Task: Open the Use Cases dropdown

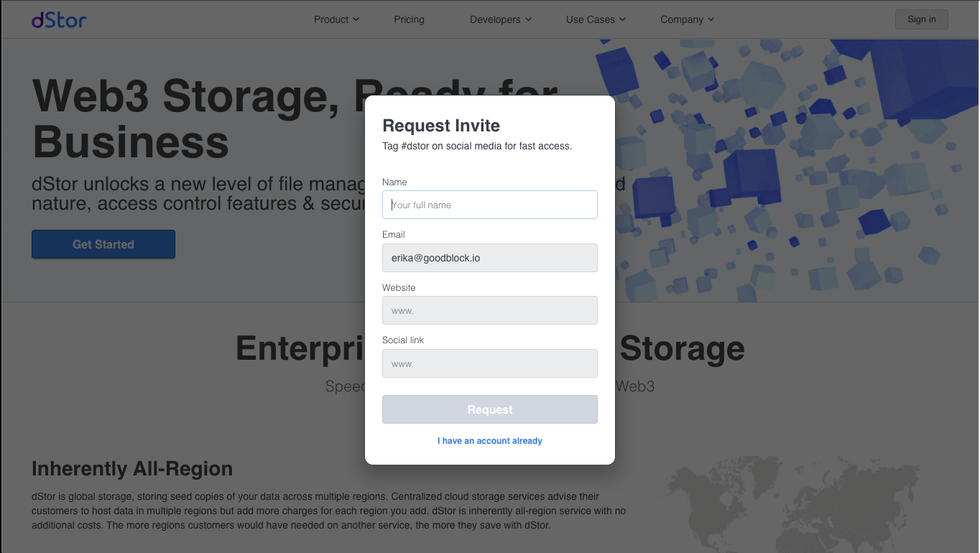Action: (596, 19)
